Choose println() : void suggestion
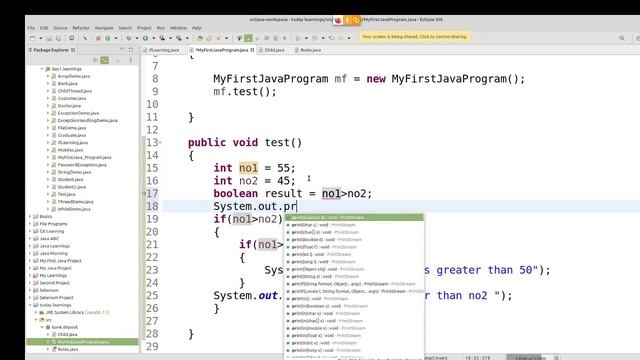The width and height of the screenshot is (640, 360). pyautogui.click(x=354, y=299)
